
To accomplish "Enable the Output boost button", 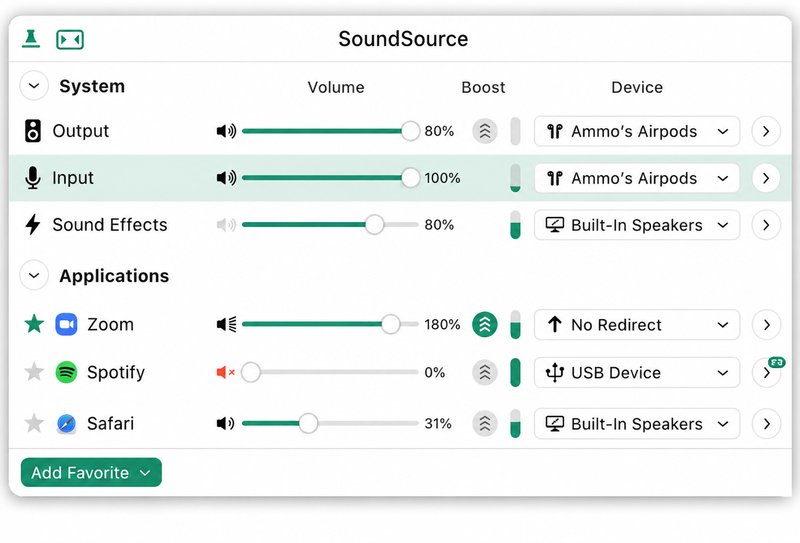I will pos(485,131).
